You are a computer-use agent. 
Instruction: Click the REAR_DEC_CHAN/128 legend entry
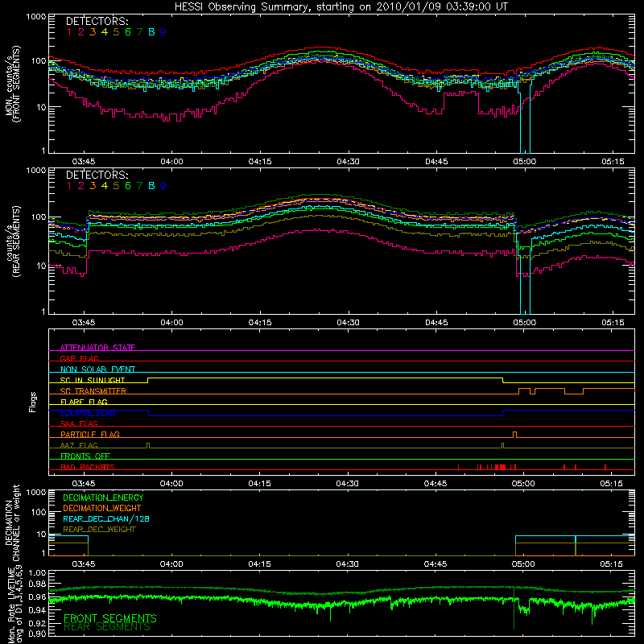coord(106,519)
